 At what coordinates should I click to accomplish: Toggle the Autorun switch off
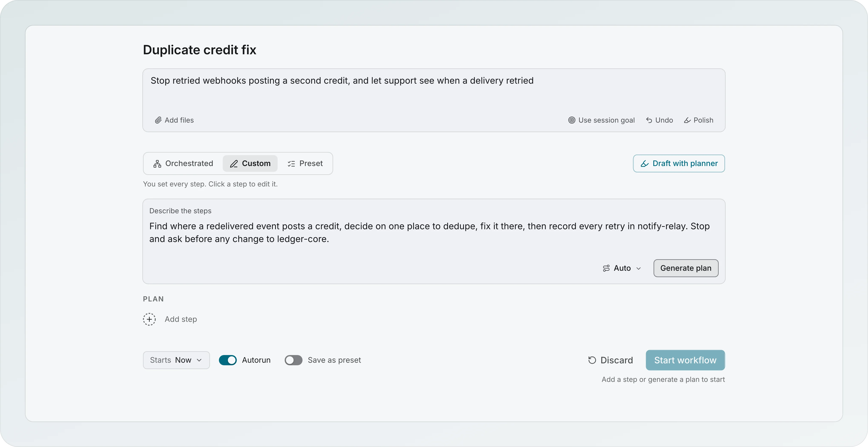(x=228, y=360)
